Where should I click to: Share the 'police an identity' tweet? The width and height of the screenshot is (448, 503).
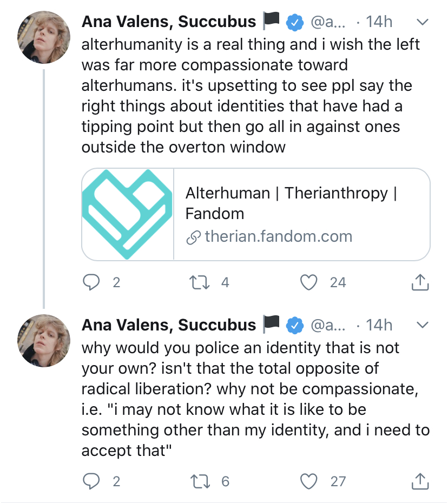point(420,481)
